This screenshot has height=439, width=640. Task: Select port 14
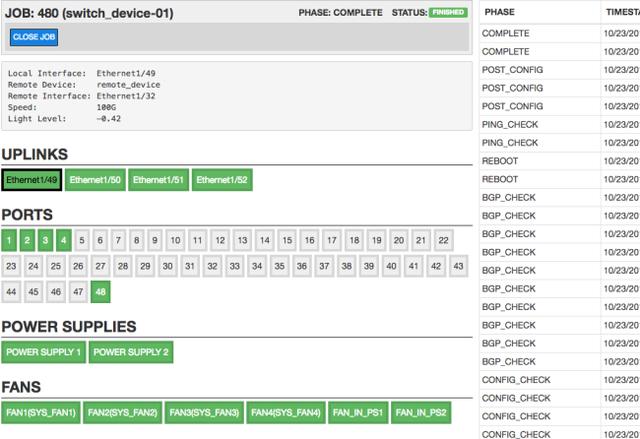point(265,240)
